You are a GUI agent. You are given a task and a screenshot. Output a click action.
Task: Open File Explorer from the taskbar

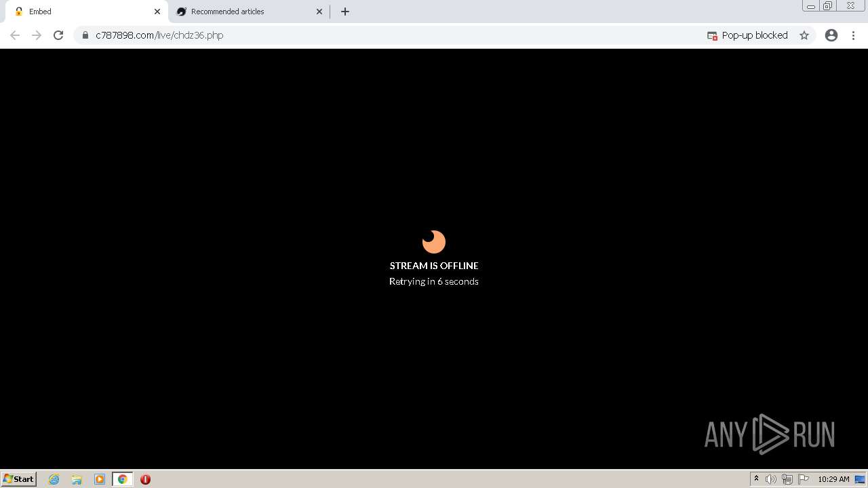(x=77, y=479)
